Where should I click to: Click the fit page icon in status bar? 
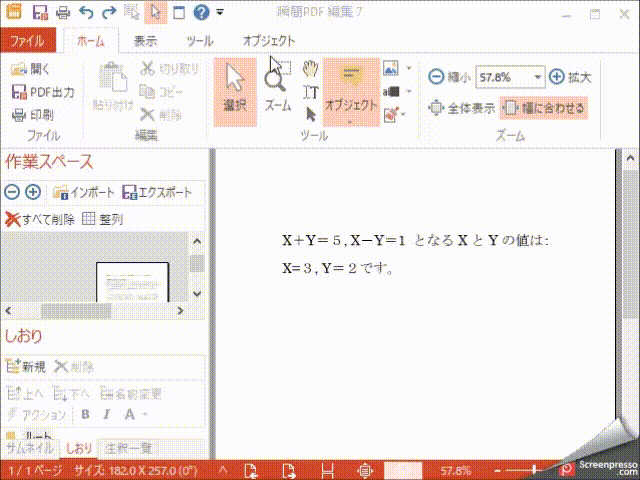tap(365, 471)
